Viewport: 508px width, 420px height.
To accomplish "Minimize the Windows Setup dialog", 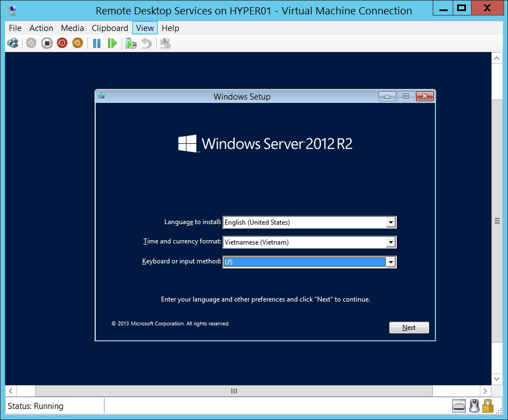I will [387, 96].
